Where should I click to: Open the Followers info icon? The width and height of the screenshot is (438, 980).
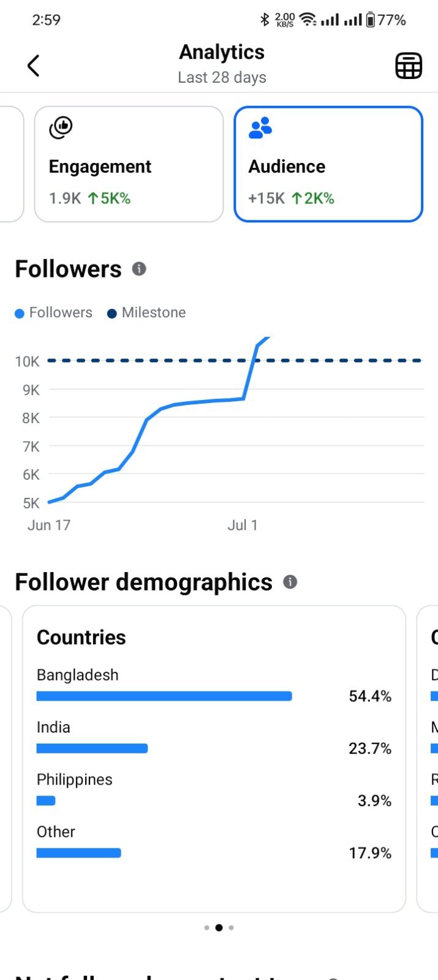tap(139, 269)
